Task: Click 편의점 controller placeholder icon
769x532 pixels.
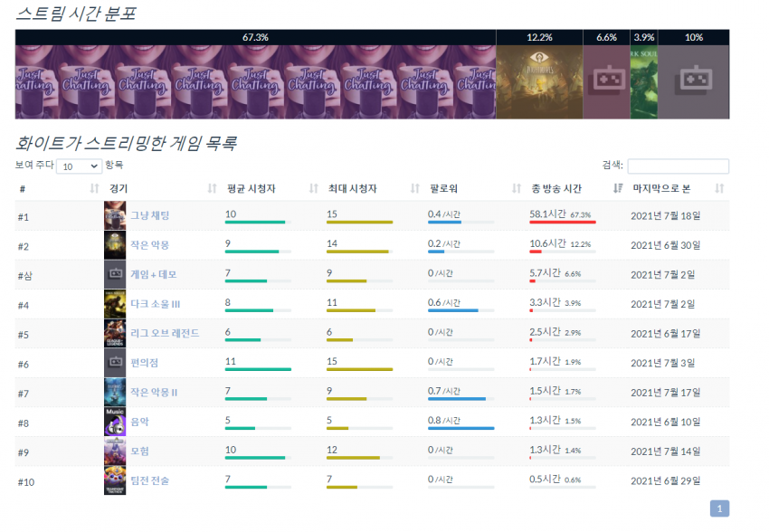Action: click(x=115, y=363)
